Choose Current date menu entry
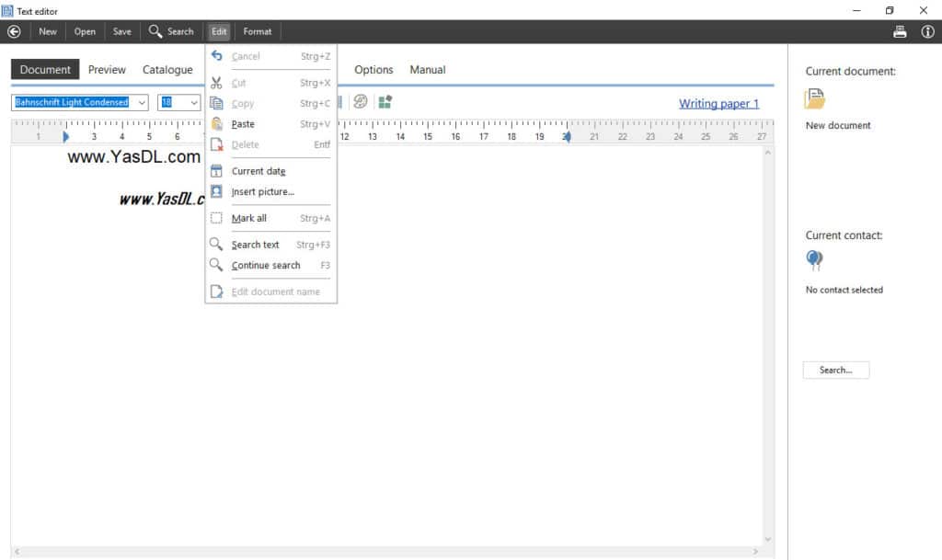Screen dimensions: 942x560 point(271,171)
